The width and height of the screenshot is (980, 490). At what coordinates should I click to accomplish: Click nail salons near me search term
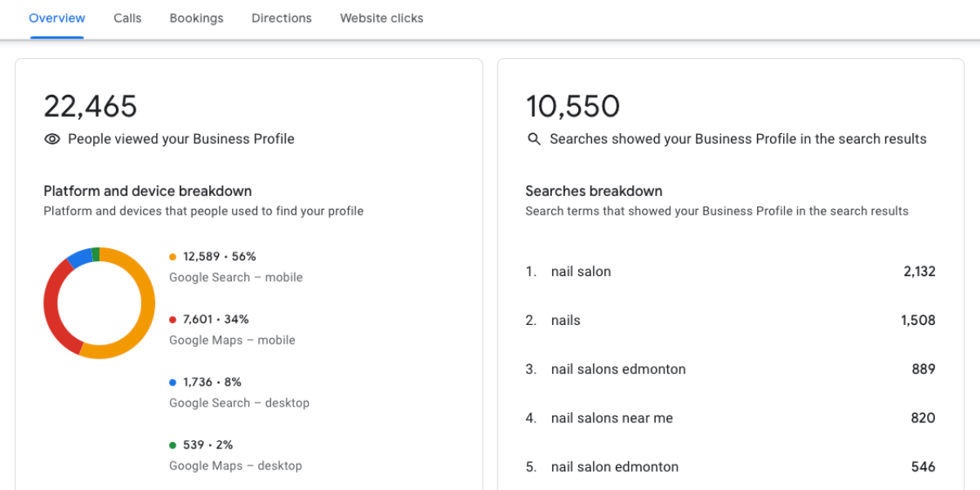(612, 418)
